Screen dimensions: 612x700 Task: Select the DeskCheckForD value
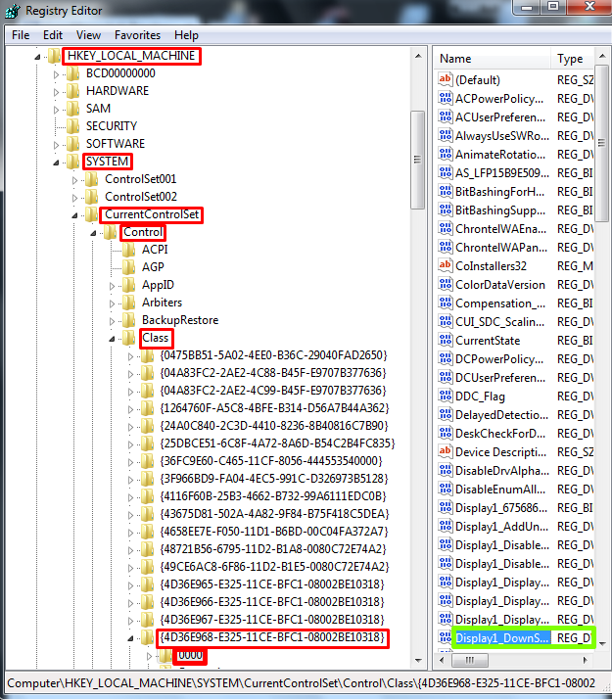pyautogui.click(x=500, y=433)
